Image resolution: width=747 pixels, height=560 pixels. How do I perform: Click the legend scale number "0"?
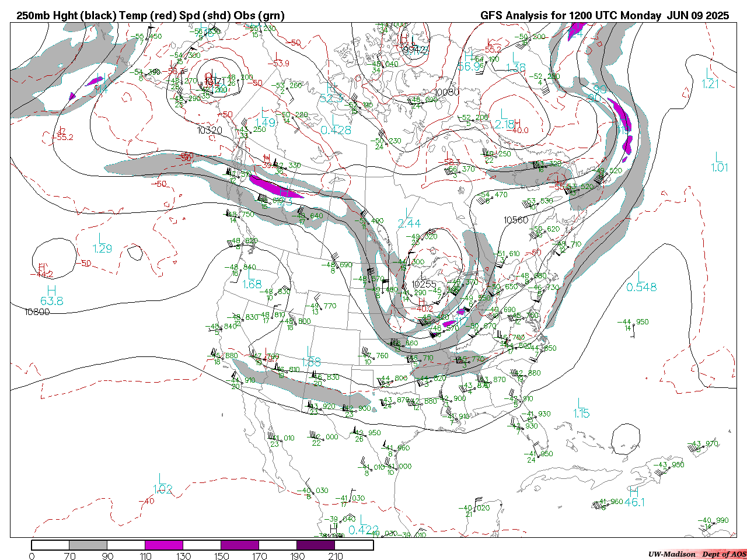[32, 556]
